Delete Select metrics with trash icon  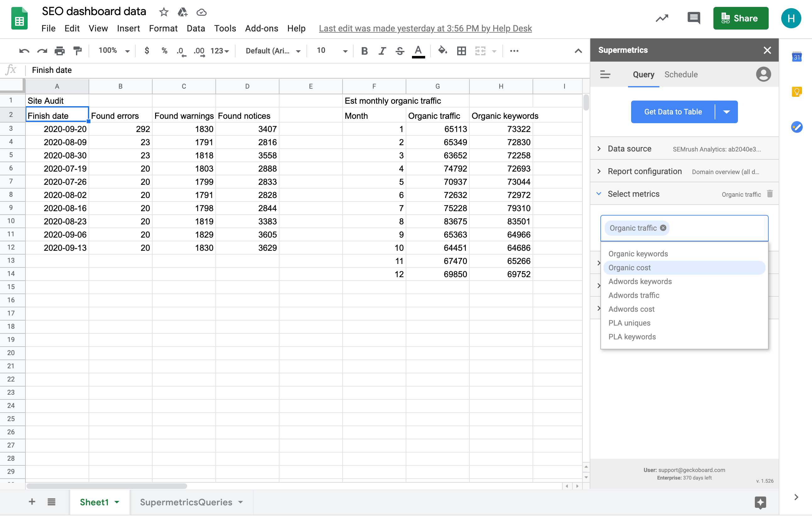pos(770,194)
